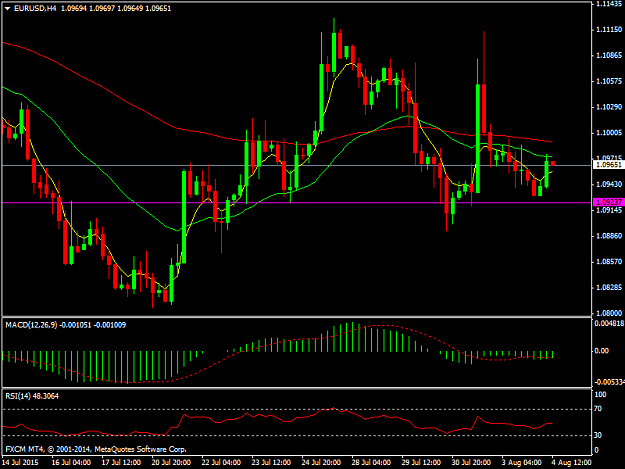Select the 22 Jul 04:00 time label

[221, 463]
